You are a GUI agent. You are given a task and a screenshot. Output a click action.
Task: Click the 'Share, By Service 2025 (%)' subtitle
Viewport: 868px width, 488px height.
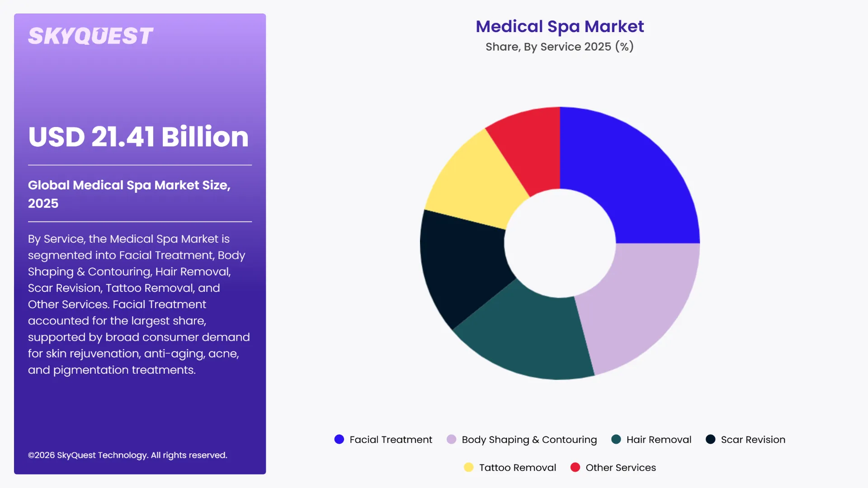click(x=560, y=47)
